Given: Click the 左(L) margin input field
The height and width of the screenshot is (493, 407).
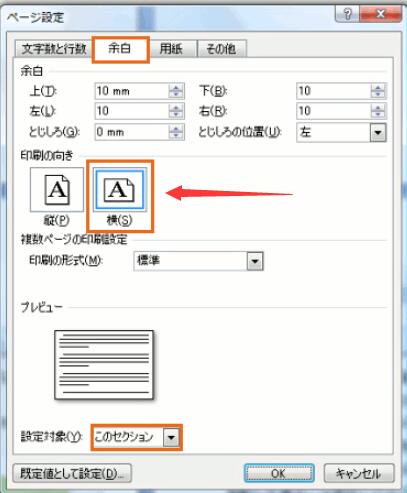Looking at the screenshot, I should coord(132,111).
